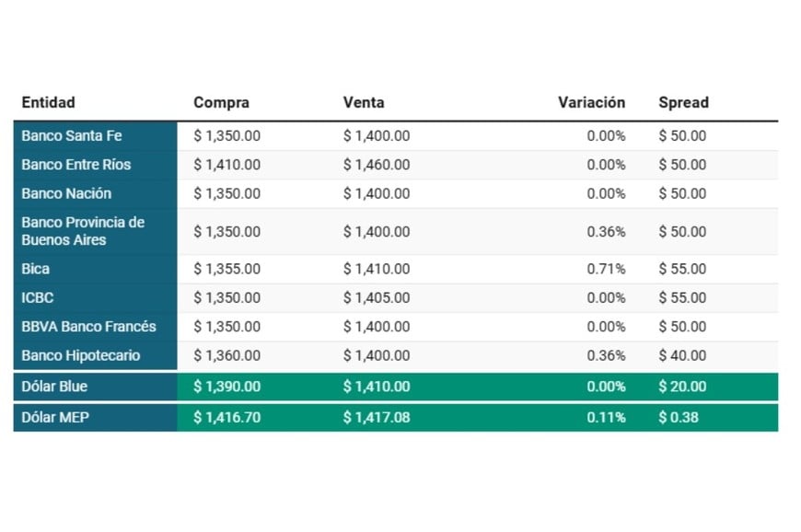Click the Compra column header
The width and height of the screenshot is (801, 532).
tap(221, 103)
